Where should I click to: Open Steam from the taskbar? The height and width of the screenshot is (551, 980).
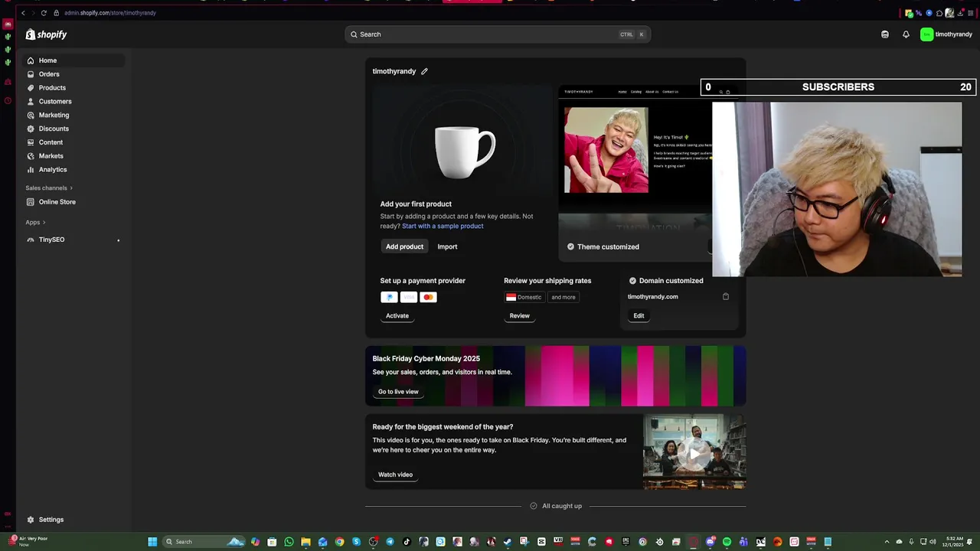pyautogui.click(x=507, y=542)
